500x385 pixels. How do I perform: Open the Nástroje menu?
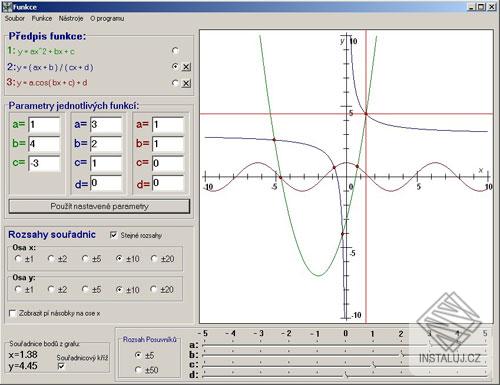(71, 18)
